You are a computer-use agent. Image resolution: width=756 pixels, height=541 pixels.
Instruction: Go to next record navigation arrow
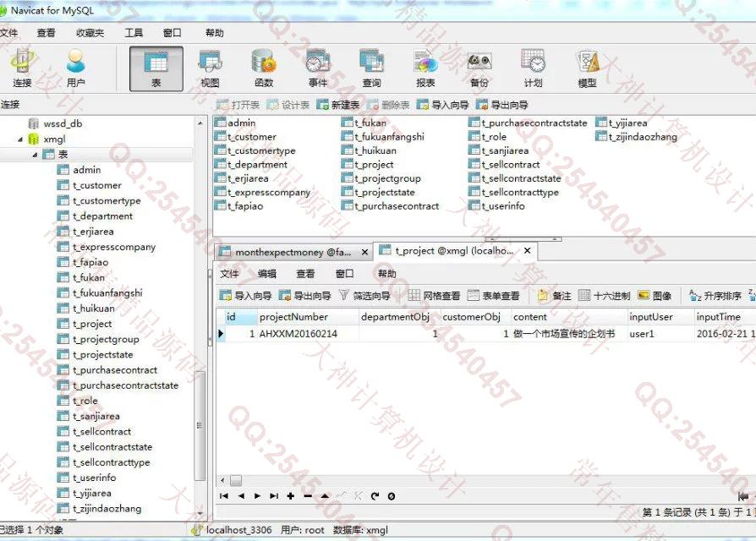(x=257, y=495)
